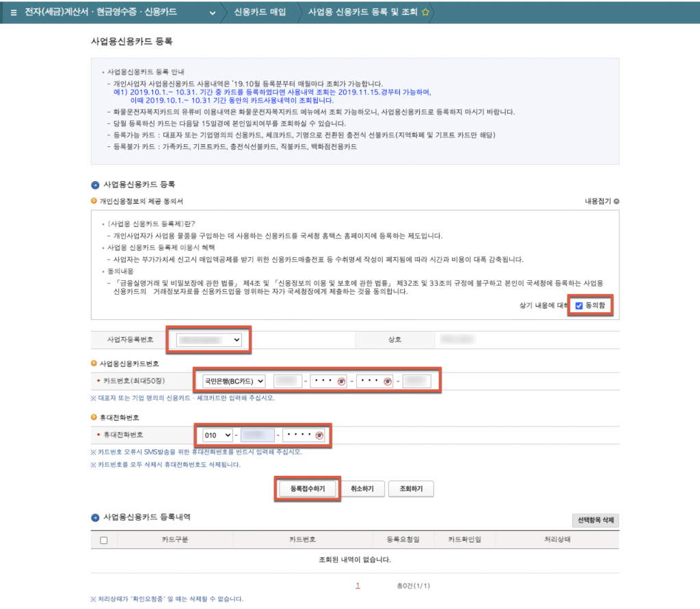Collapse content via 내용접기 icon
The image size is (700, 609).
(x=617, y=202)
